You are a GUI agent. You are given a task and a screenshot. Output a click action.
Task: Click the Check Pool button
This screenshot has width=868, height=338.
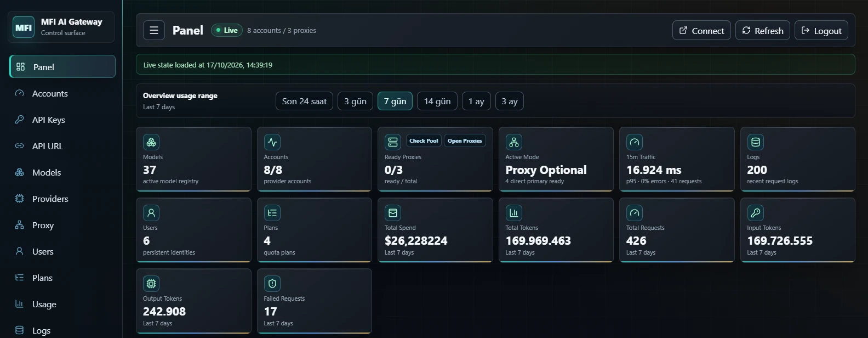(424, 141)
